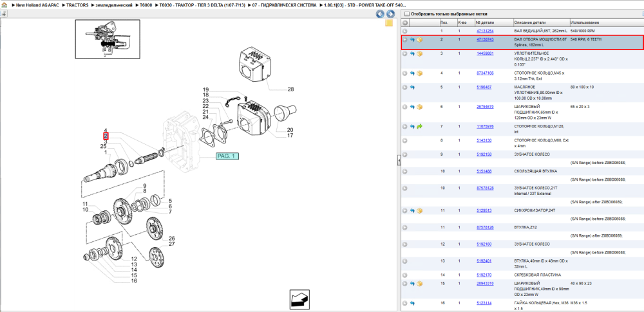Select callout 26 in the diagram
This screenshot has width=644, height=312.
[172, 238]
